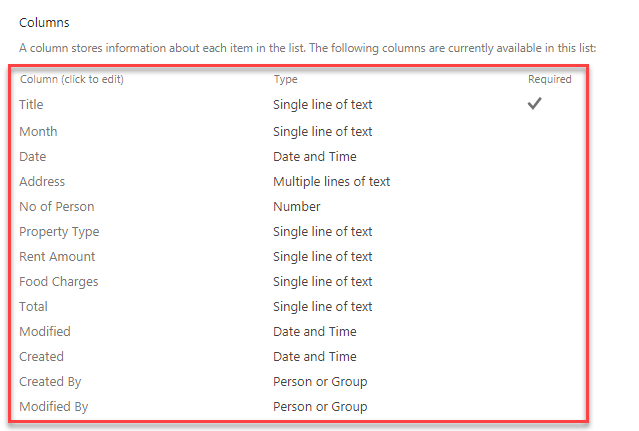This screenshot has width=639, height=431.
Task: Click the Month column link
Action: tap(38, 131)
